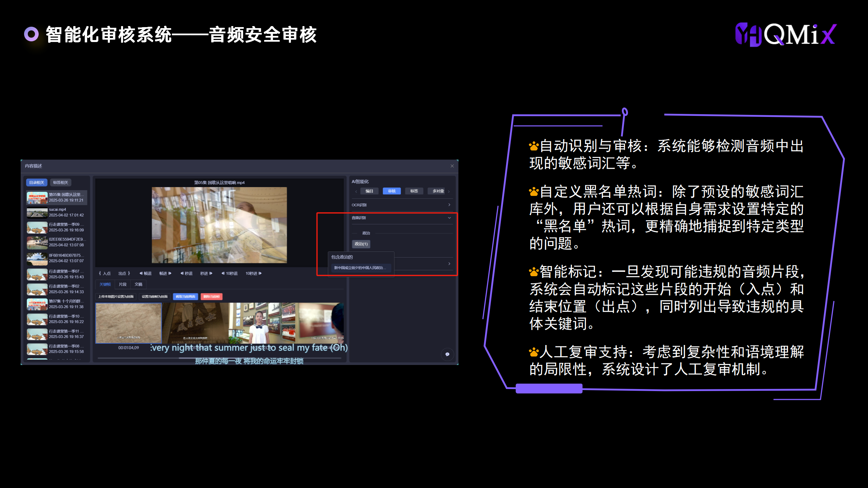The image size is (868, 488).
Task: Click the 截取当前画面 button
Action: [x=185, y=297]
